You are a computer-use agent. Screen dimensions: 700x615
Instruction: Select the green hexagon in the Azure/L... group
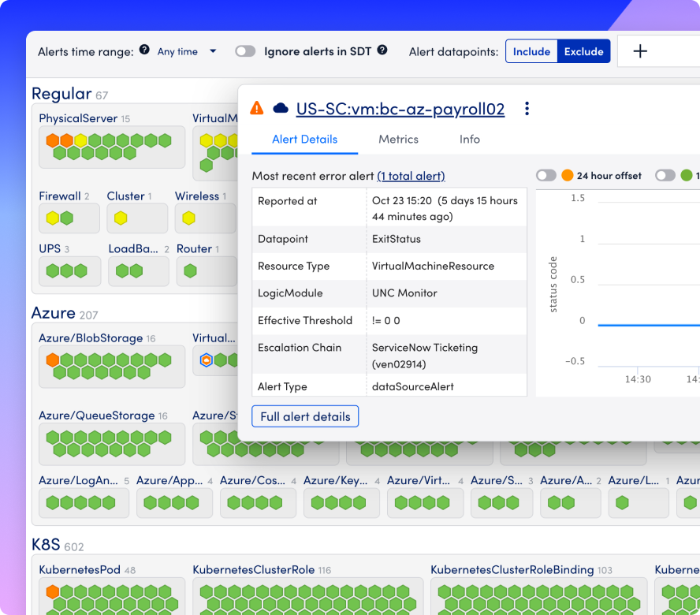(x=622, y=503)
